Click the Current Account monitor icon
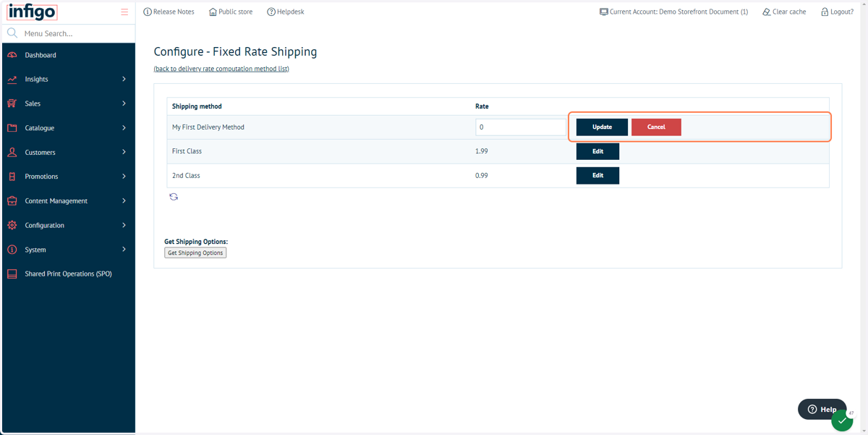The height and width of the screenshot is (435, 868). point(604,12)
